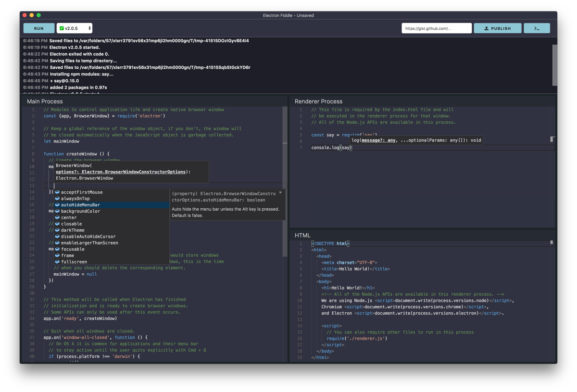Click the upload icon in the Publish button
577x392 pixels.
point(487,28)
